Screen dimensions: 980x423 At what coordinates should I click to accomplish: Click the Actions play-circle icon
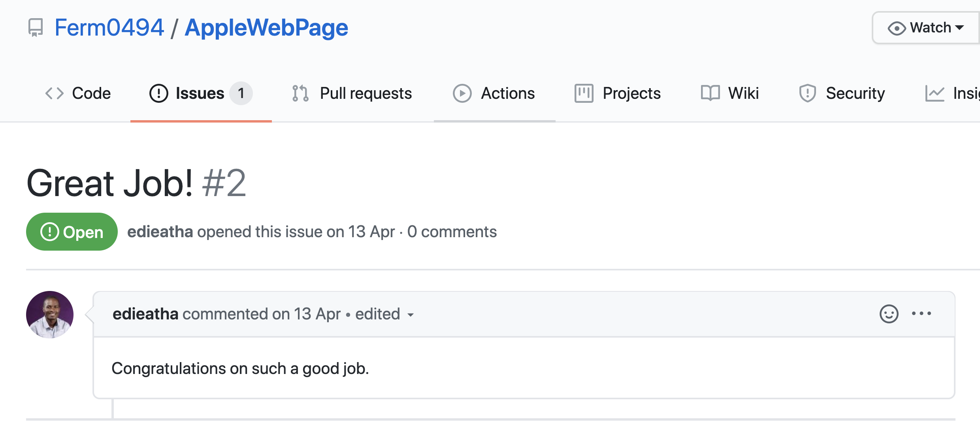click(462, 94)
